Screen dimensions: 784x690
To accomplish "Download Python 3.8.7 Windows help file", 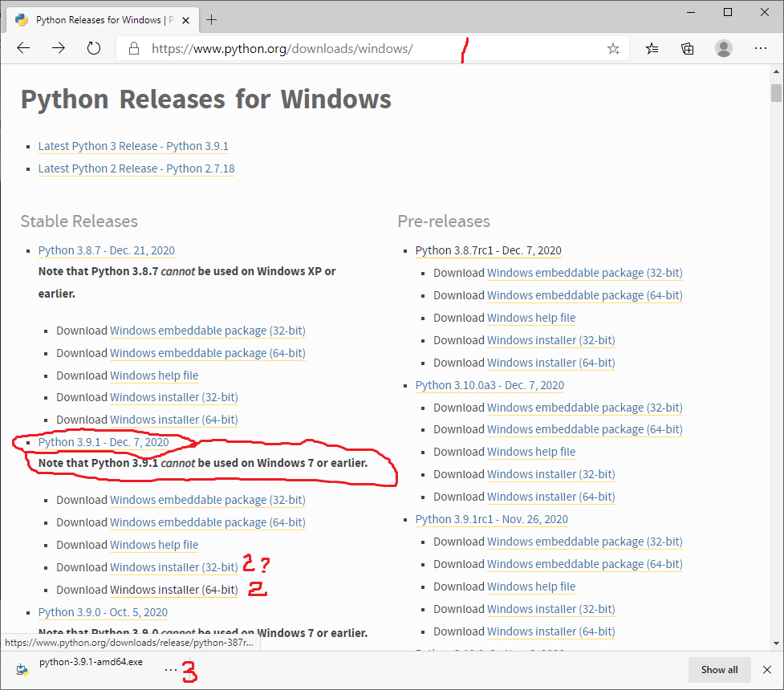I will (154, 375).
